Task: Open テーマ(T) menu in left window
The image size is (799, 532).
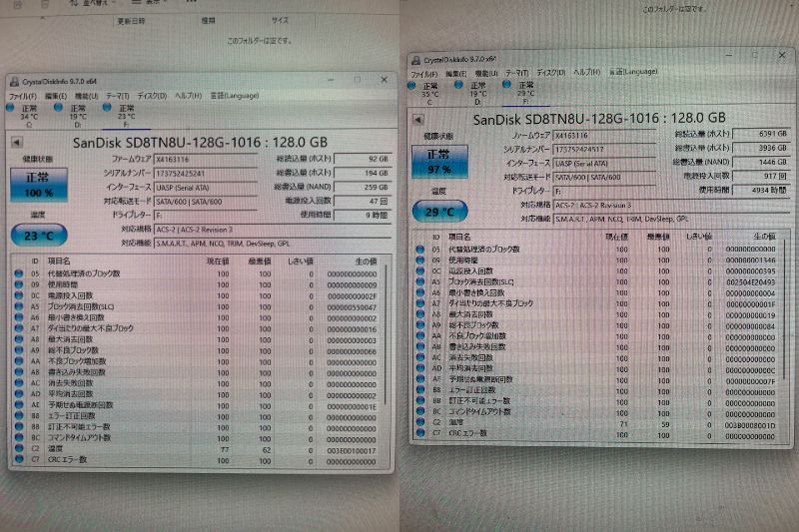Action: coord(117,96)
